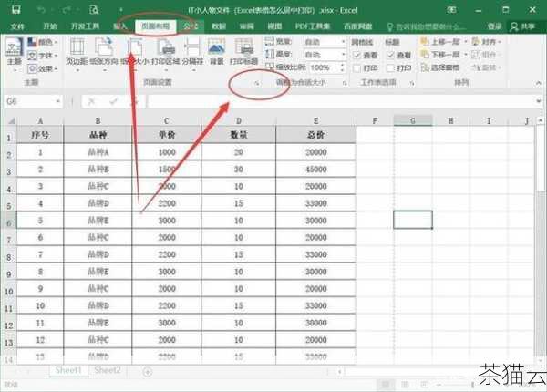
Task: Open the 工作表选项 dialog launcher
Action: pyautogui.click(x=412, y=83)
